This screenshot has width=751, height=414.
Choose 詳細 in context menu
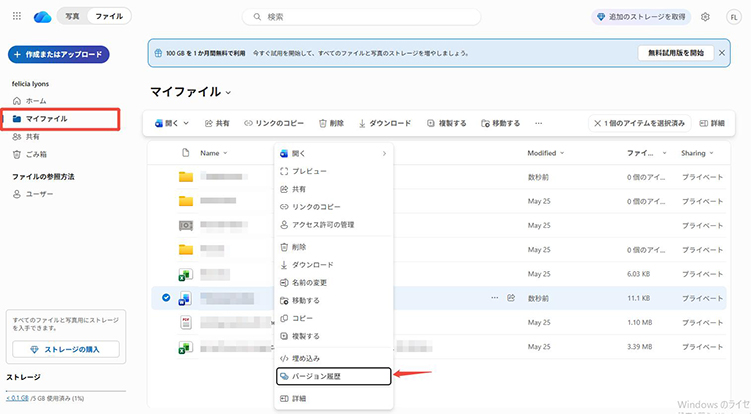click(334, 398)
